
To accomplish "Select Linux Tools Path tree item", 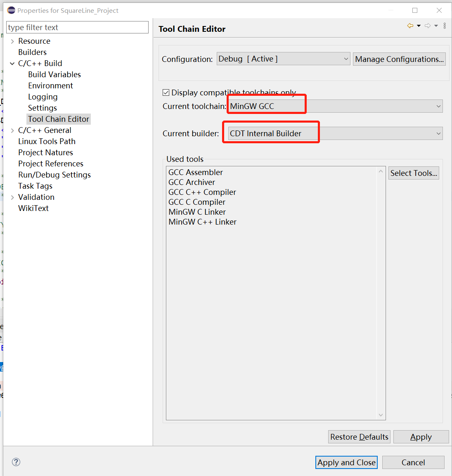I will 47,142.
